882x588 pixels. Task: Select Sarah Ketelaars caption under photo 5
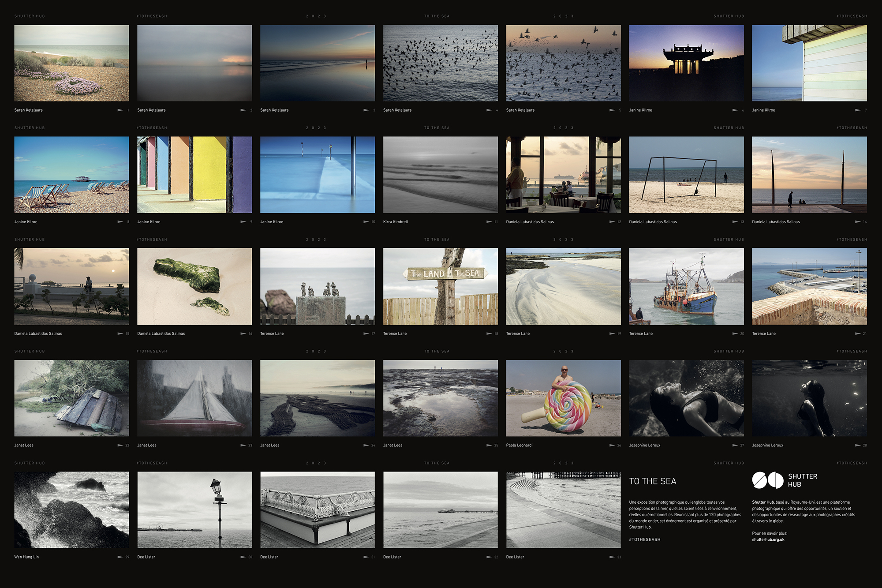tap(520, 110)
